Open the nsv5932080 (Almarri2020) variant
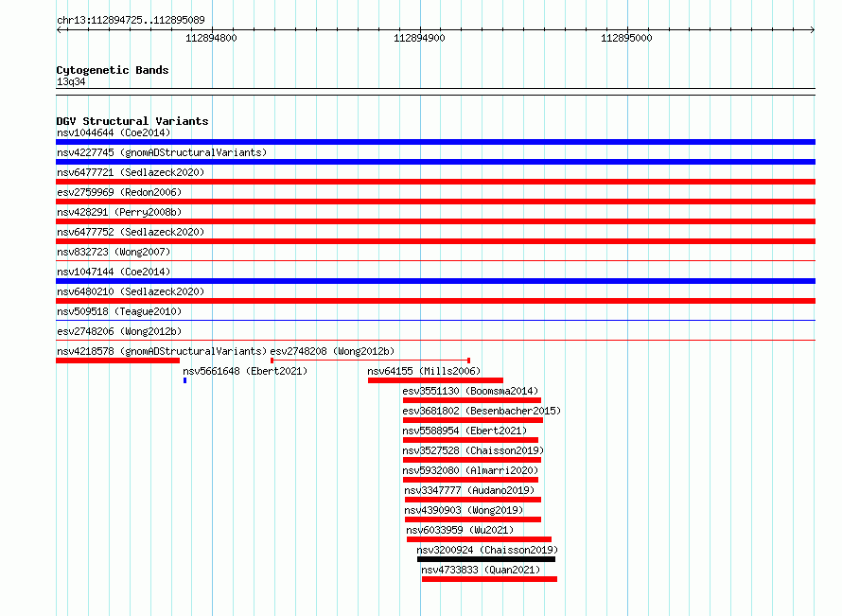Viewport: 842px width, 616px height. click(470, 470)
